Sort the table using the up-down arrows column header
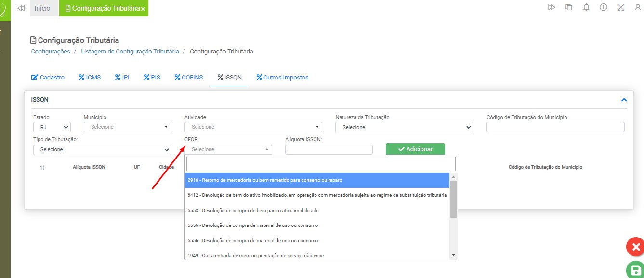The height and width of the screenshot is (278, 644). pos(42,167)
